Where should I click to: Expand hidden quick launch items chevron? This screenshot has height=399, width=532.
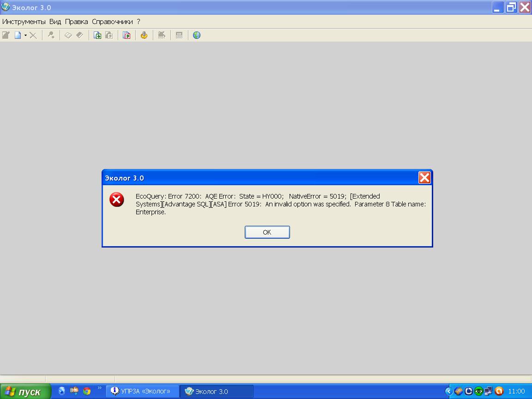click(x=99, y=388)
